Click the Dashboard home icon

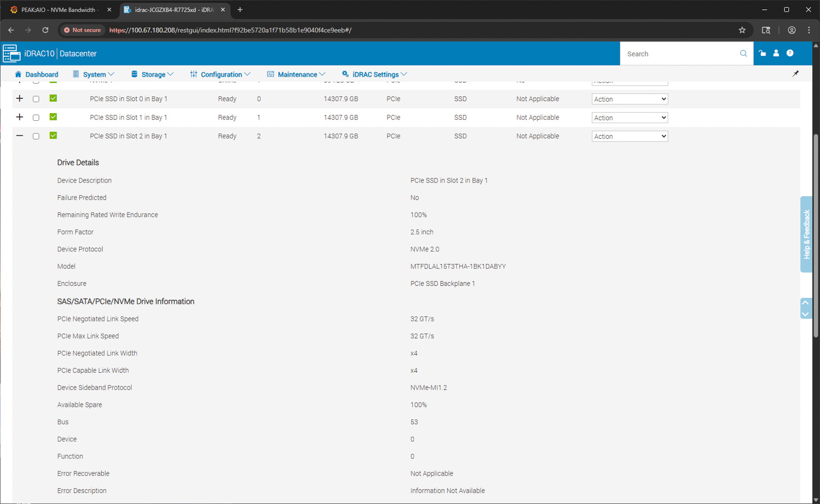click(x=18, y=74)
